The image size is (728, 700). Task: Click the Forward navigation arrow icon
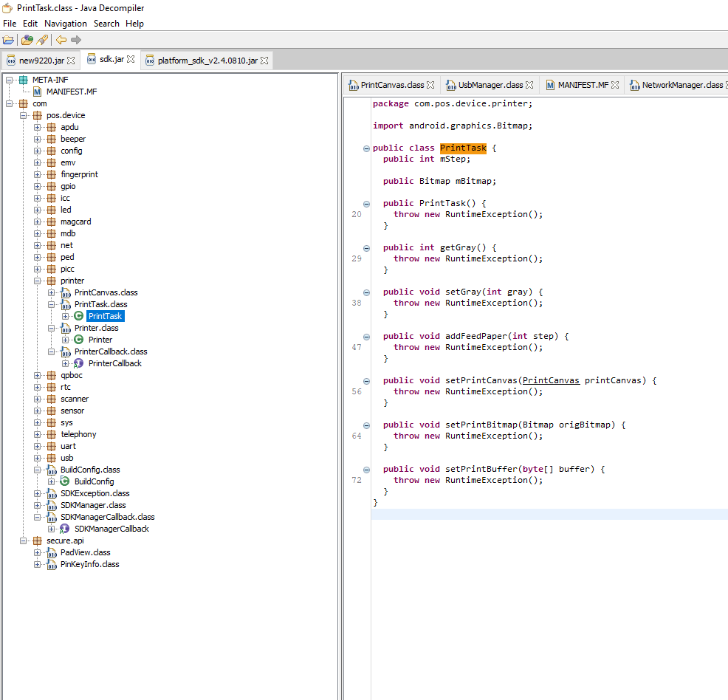pyautogui.click(x=76, y=40)
